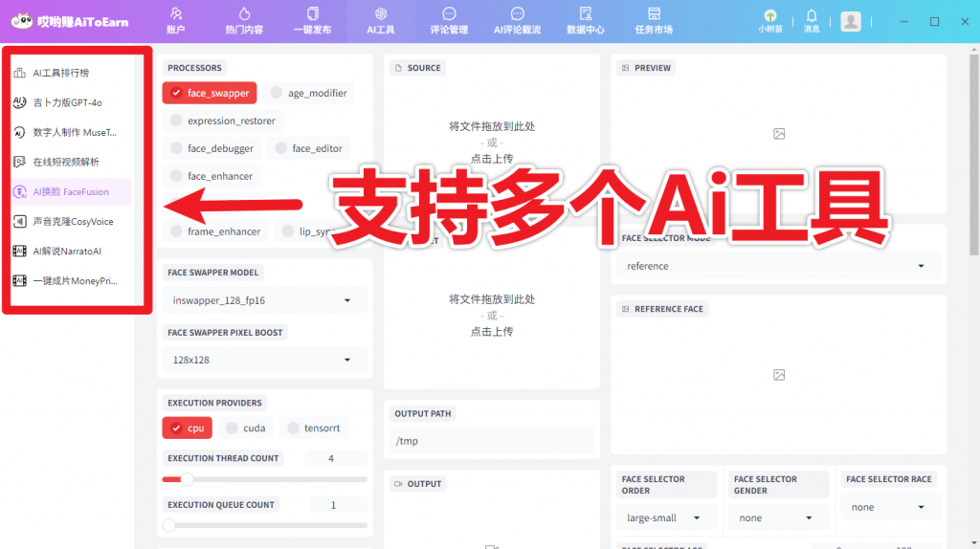Click the 一键发布 publish icon

(312, 14)
